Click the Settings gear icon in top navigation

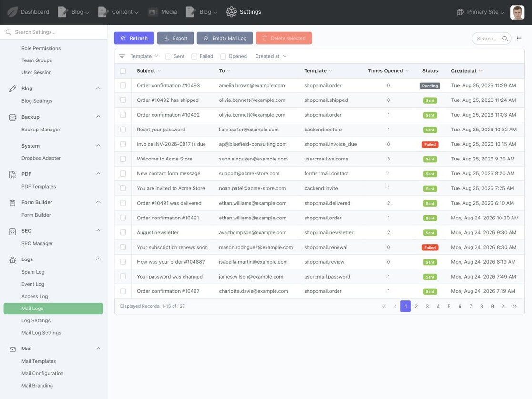231,12
